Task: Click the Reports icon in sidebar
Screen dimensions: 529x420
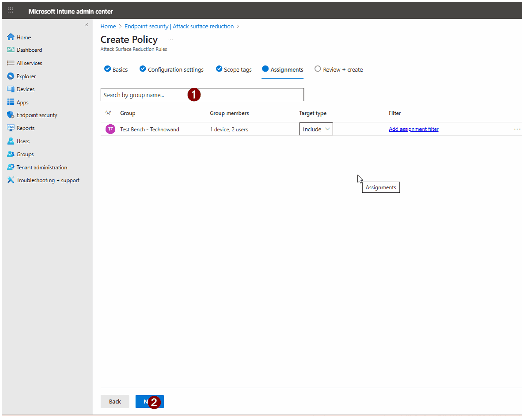Action: 11,128
